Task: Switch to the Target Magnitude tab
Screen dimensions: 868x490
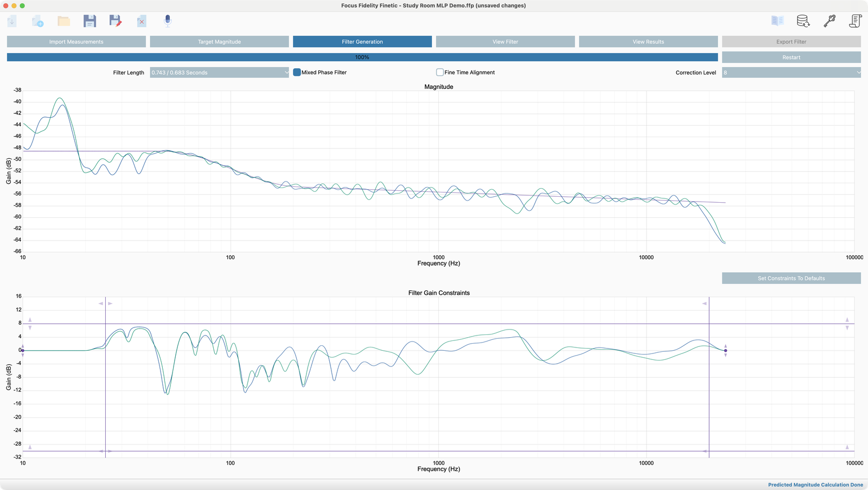Action: [219, 42]
